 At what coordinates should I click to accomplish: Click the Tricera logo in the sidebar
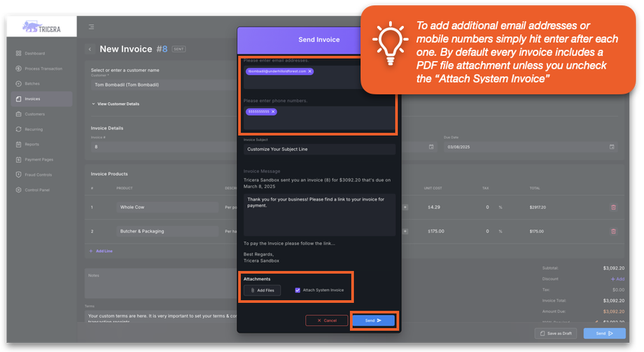point(41,27)
